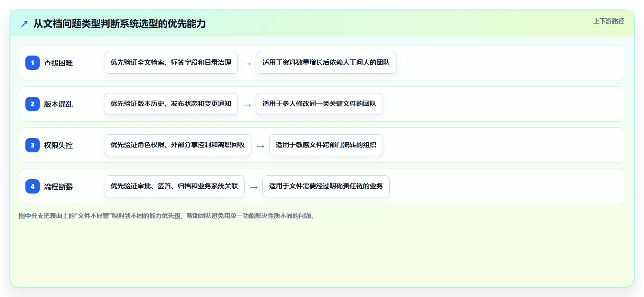Select the 版本混乱 row label

coord(58,104)
